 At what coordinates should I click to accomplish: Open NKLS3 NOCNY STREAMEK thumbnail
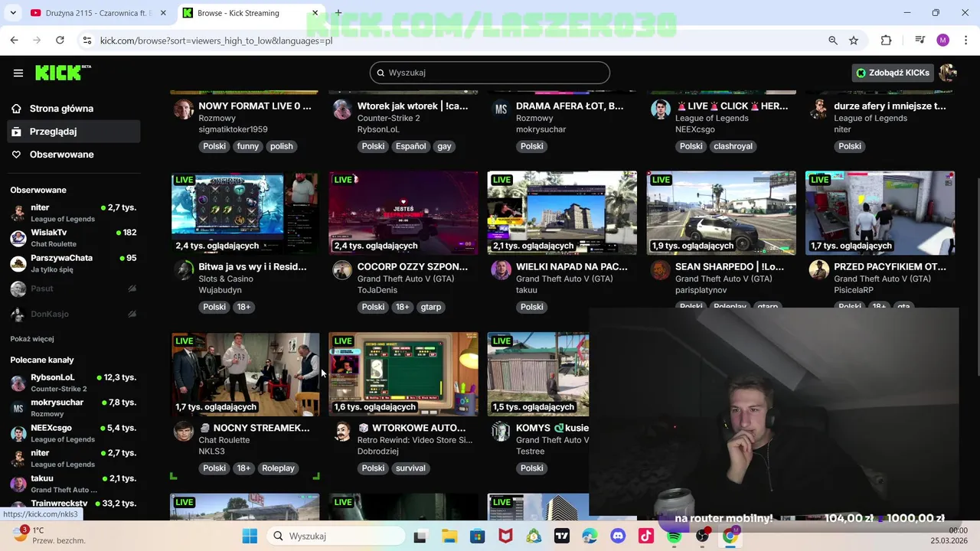pos(245,374)
